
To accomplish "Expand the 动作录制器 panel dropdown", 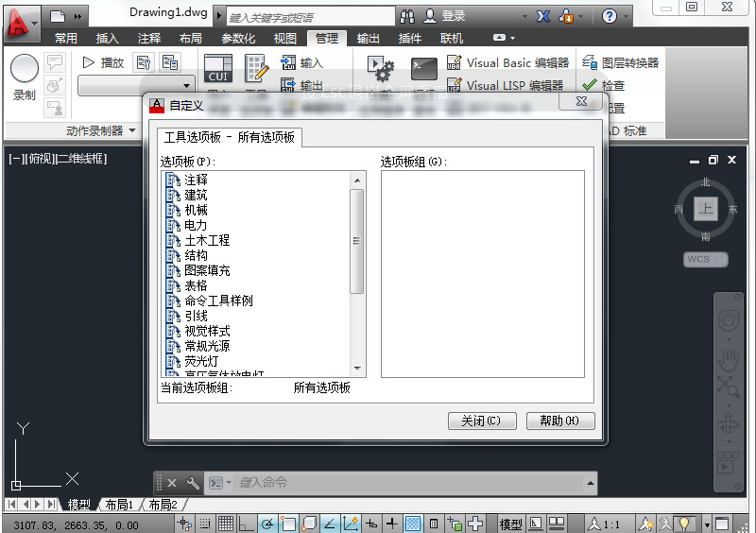I will [x=132, y=130].
